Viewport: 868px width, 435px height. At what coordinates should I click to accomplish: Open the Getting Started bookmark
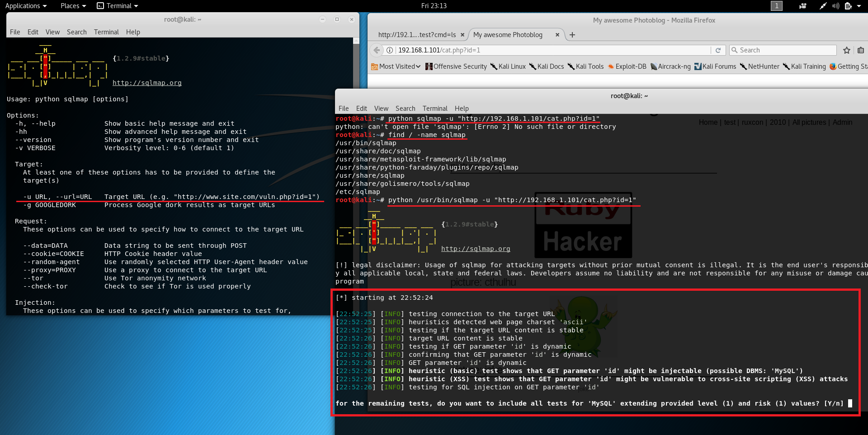(x=848, y=66)
